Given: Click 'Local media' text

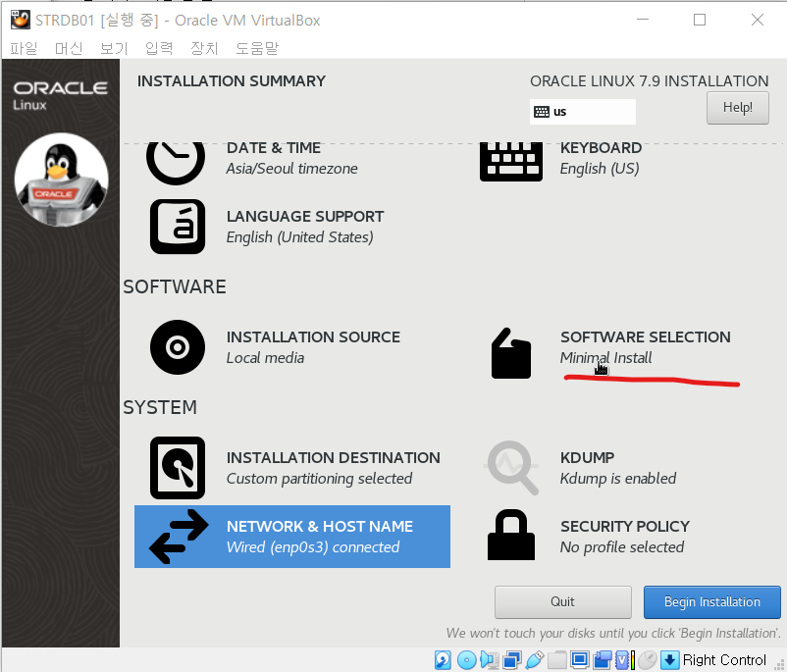Looking at the screenshot, I should coord(265,358).
